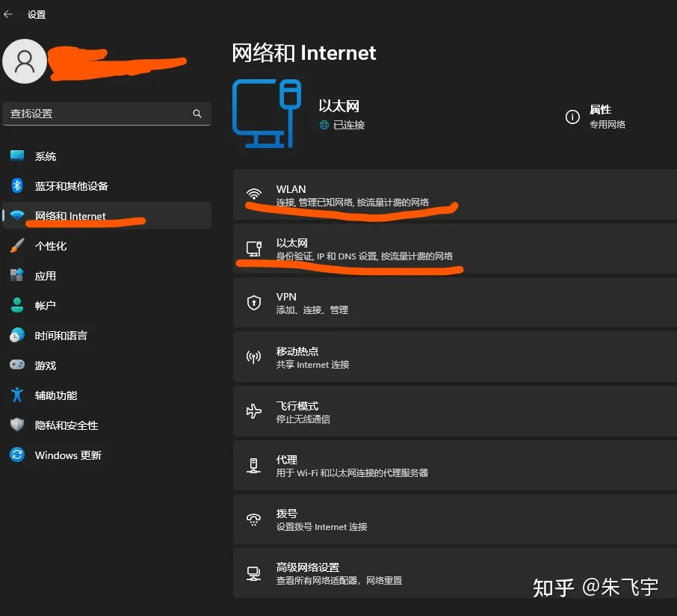Click the VPN shield icon
The width and height of the screenshot is (677, 616).
point(254,304)
